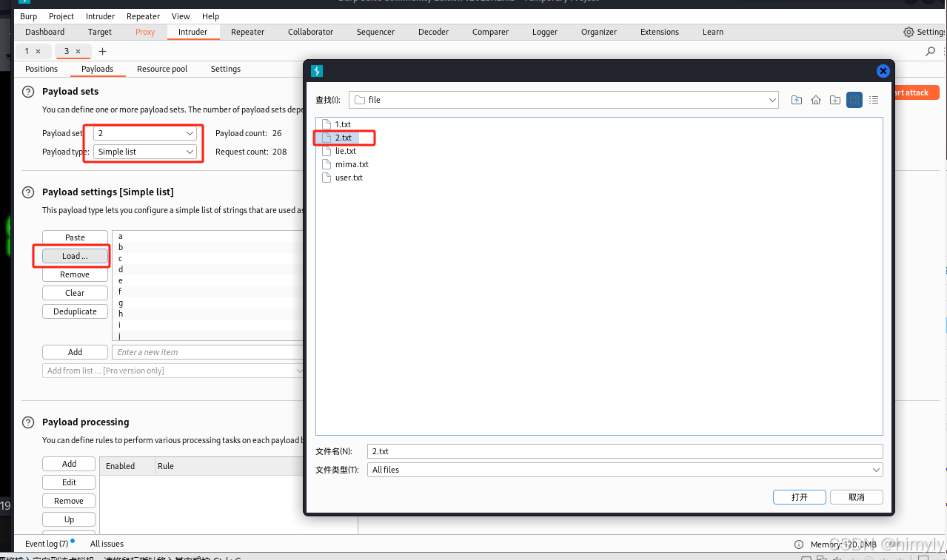This screenshot has height=560, width=947.
Task: Open the Help menu
Action: 210,16
